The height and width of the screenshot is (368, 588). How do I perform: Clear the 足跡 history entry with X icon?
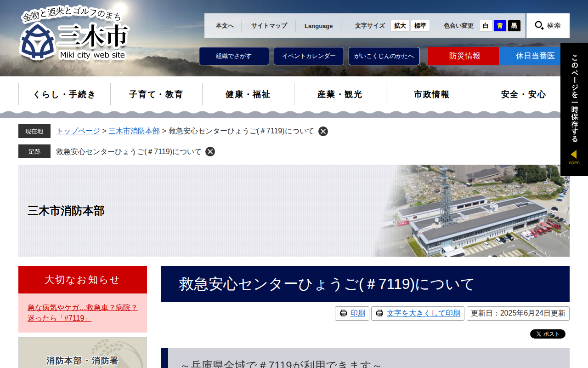(x=210, y=151)
